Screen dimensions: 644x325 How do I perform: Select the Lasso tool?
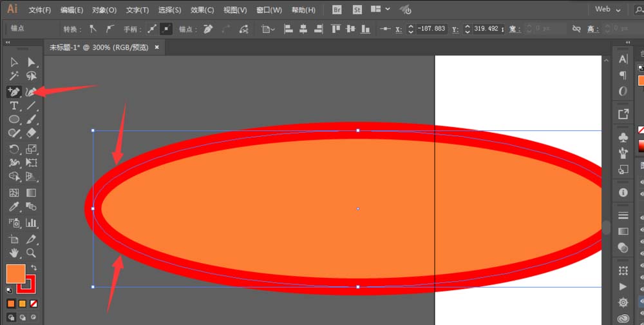coord(31,76)
